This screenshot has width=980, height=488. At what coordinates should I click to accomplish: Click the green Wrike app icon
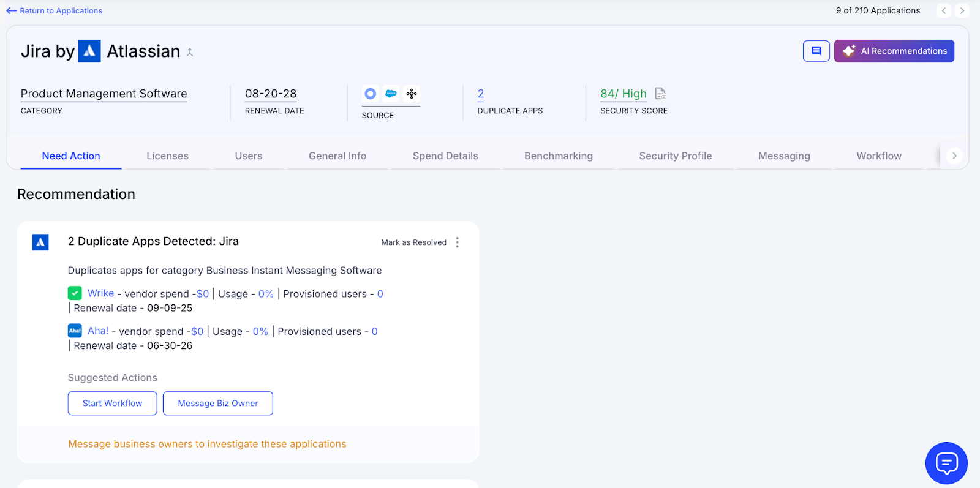tap(75, 293)
